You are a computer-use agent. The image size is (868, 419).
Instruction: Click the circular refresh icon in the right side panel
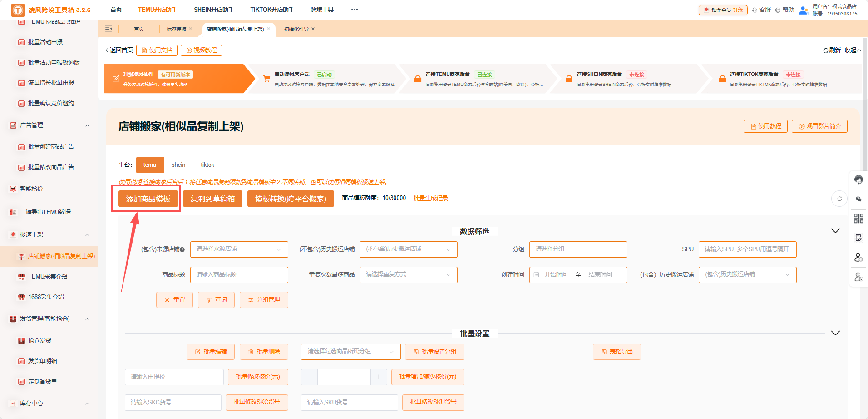[x=839, y=199]
